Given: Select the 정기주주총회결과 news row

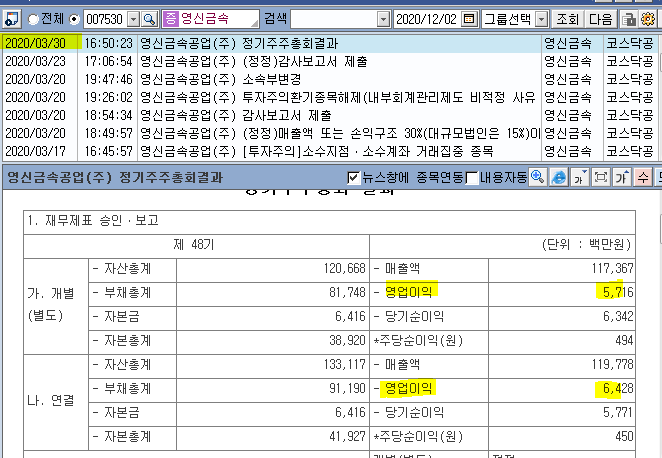Looking at the screenshot, I should (x=329, y=43).
